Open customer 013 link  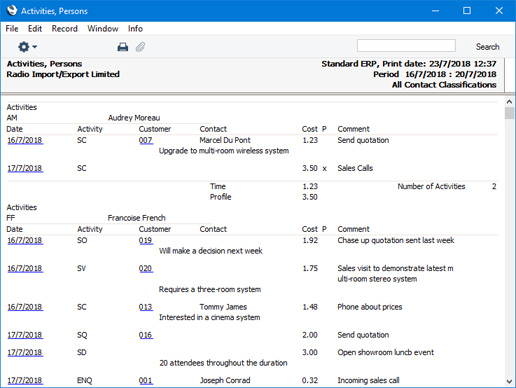click(x=146, y=307)
